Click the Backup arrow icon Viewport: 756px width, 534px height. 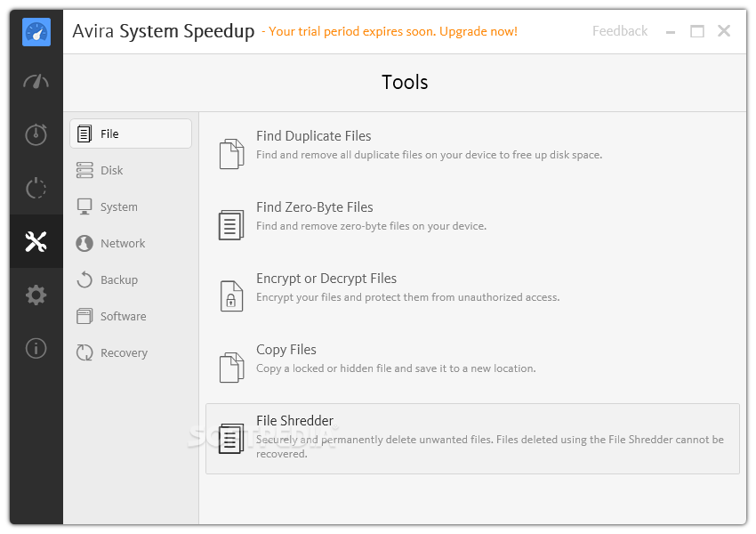(x=84, y=279)
